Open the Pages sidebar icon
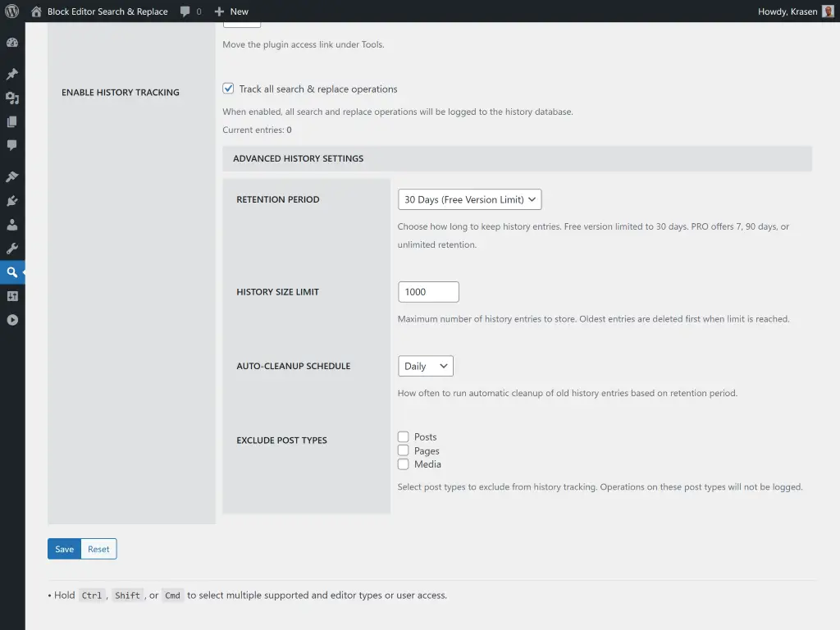 (11, 121)
